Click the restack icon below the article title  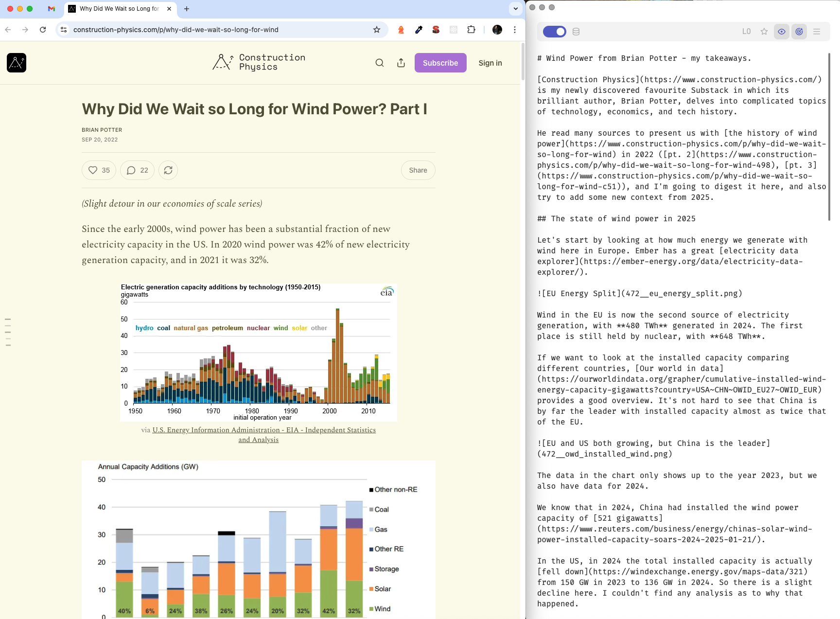point(168,170)
